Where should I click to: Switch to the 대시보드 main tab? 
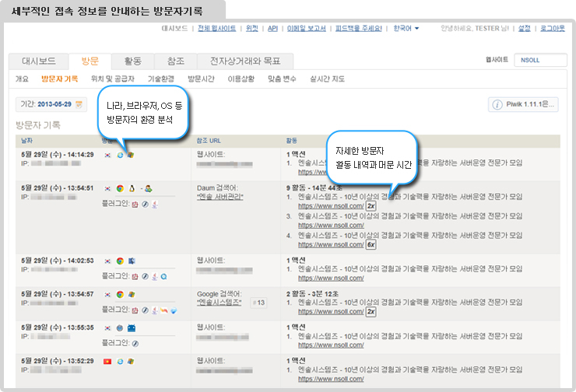[38, 61]
